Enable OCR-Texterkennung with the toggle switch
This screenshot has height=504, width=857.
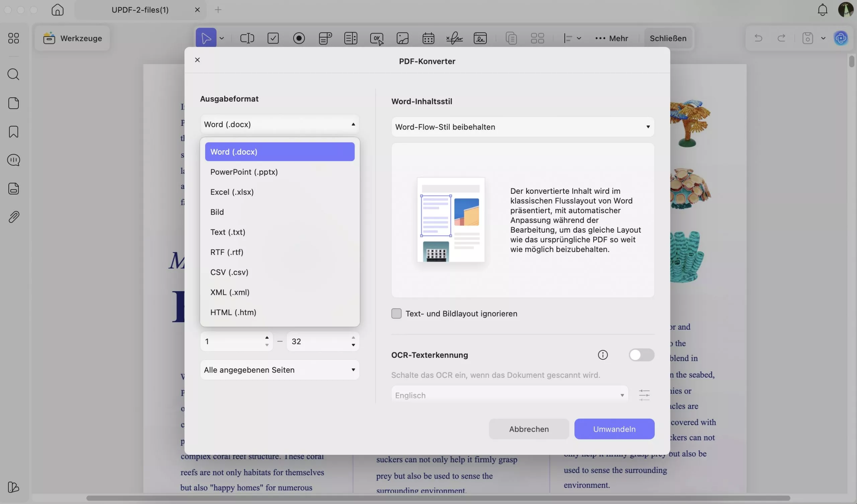tap(641, 355)
